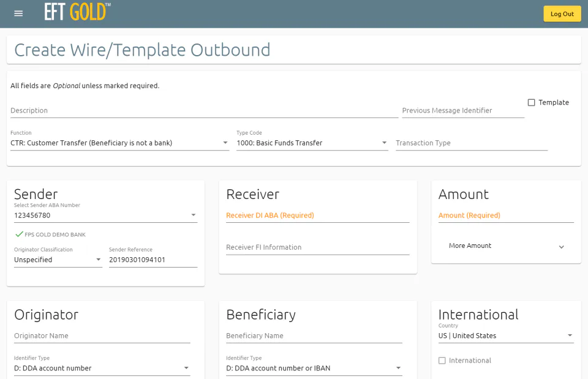Open Originator Identifier Type dropdown
Screen dimensions: 588x379
102,368
